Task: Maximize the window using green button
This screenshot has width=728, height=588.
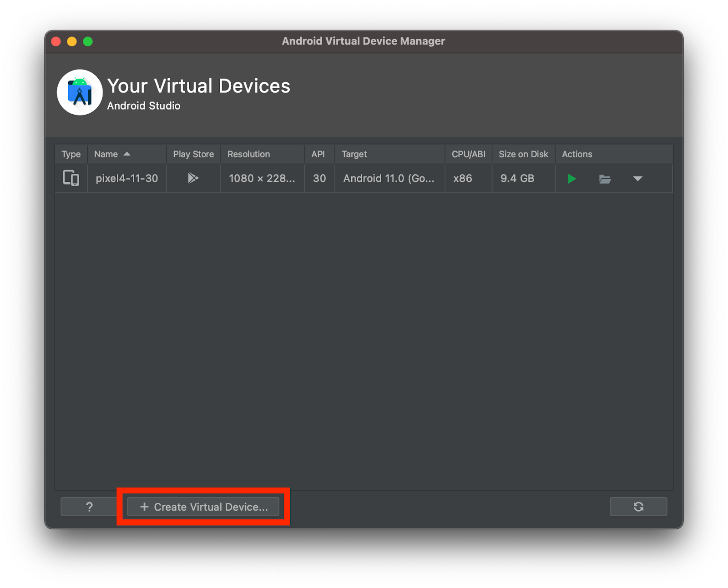Action: pos(88,41)
